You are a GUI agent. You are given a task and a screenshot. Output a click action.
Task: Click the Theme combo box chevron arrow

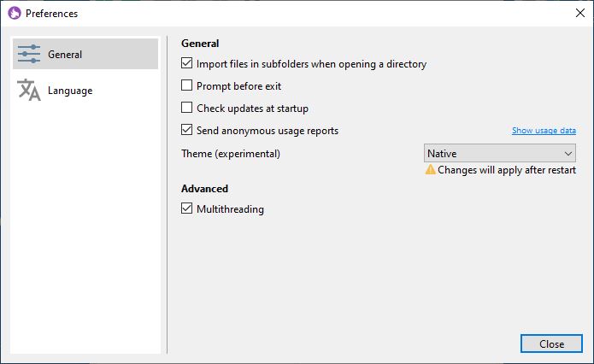[x=568, y=154]
